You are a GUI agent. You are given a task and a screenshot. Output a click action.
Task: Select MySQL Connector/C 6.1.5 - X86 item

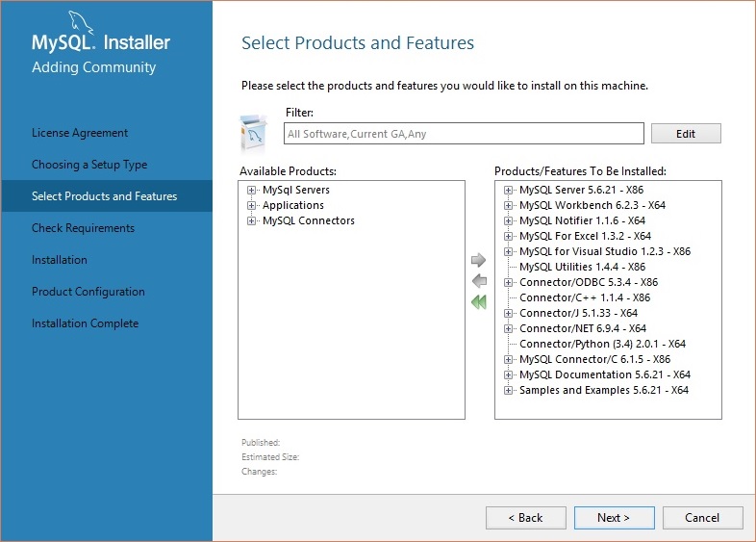point(595,360)
